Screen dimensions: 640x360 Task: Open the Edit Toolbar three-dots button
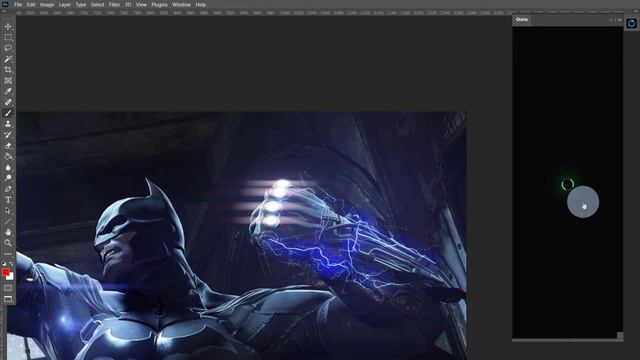8,253
